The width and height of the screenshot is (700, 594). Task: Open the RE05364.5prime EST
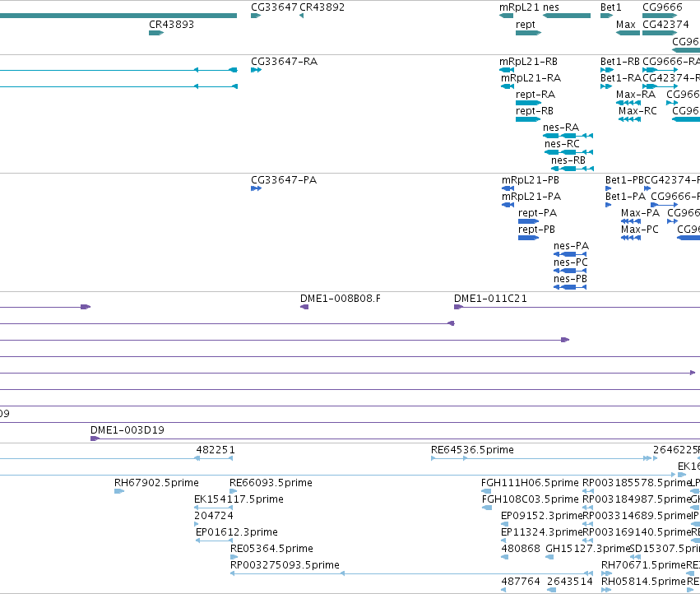coord(234,557)
